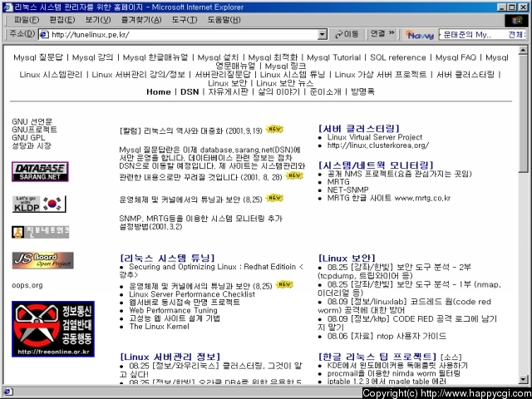
Task: Open the ntop 사용자 가이드 link
Action: point(387,336)
